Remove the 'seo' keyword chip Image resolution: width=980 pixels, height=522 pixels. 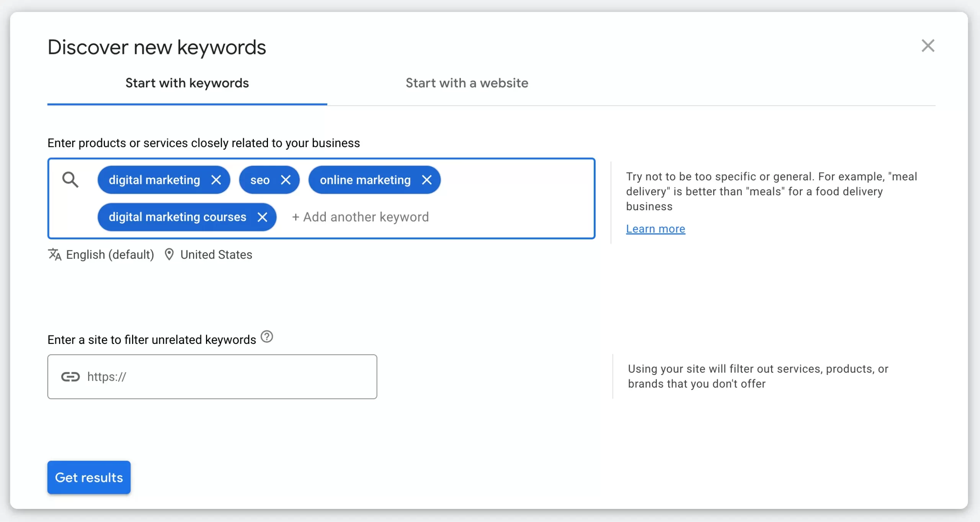(286, 180)
